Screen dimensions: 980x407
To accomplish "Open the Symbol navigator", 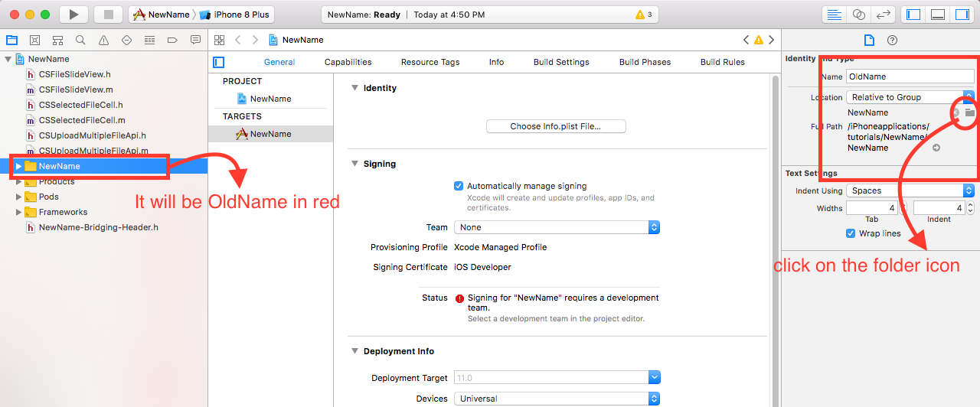I will pos(57,40).
